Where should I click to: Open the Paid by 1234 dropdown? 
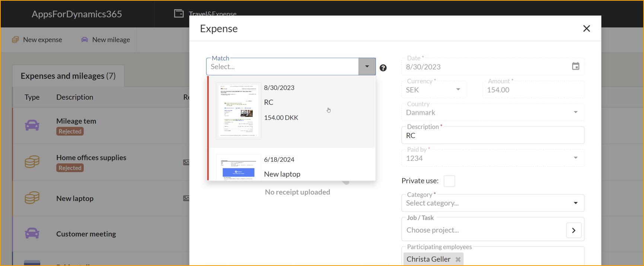pyautogui.click(x=576, y=158)
